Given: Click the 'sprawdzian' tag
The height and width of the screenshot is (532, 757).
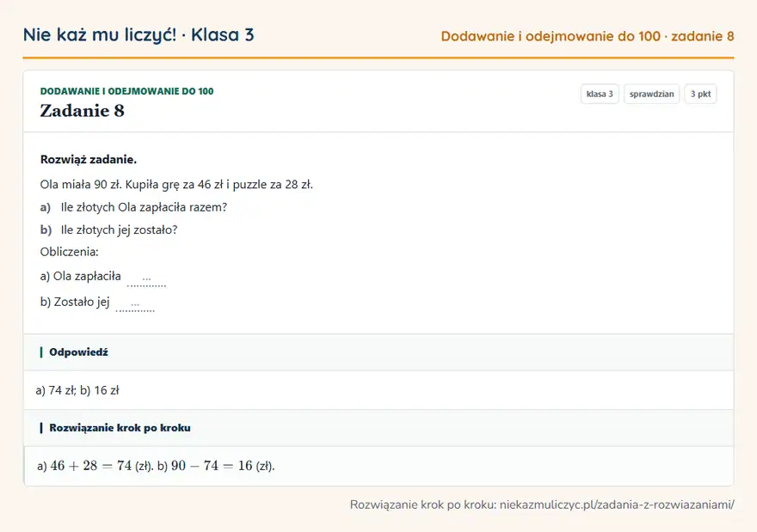Looking at the screenshot, I should point(651,94).
